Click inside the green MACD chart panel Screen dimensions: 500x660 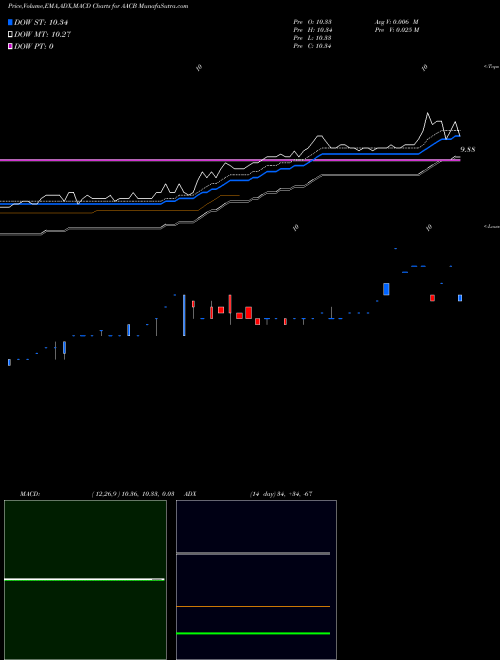point(85,580)
